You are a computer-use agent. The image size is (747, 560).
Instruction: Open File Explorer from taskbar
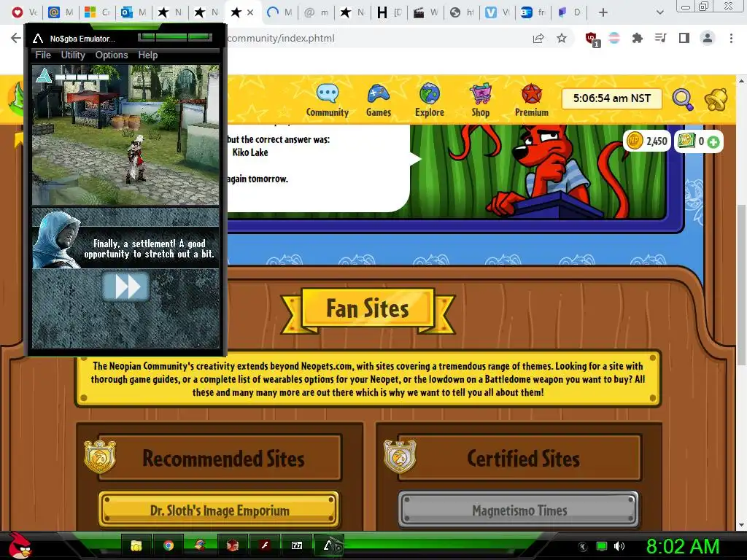click(136, 545)
